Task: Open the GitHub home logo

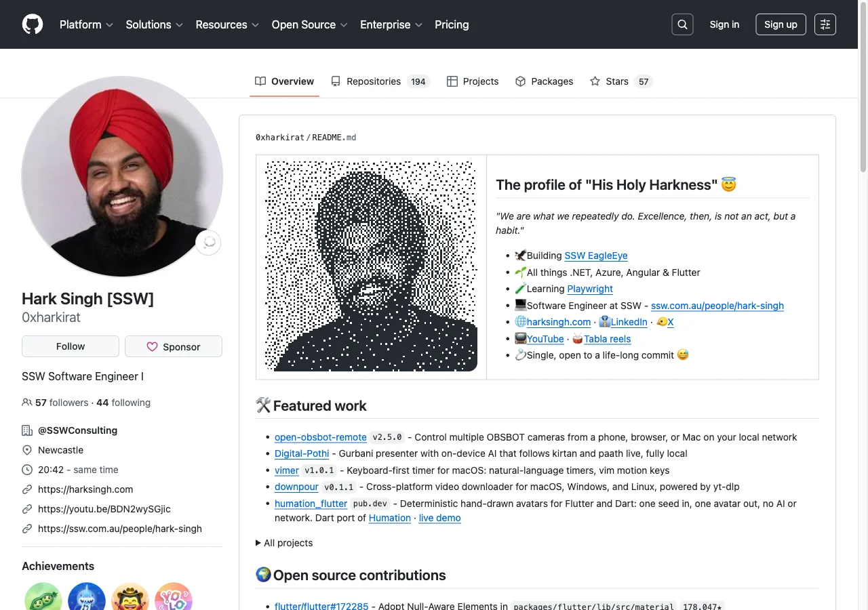Action: pos(33,24)
